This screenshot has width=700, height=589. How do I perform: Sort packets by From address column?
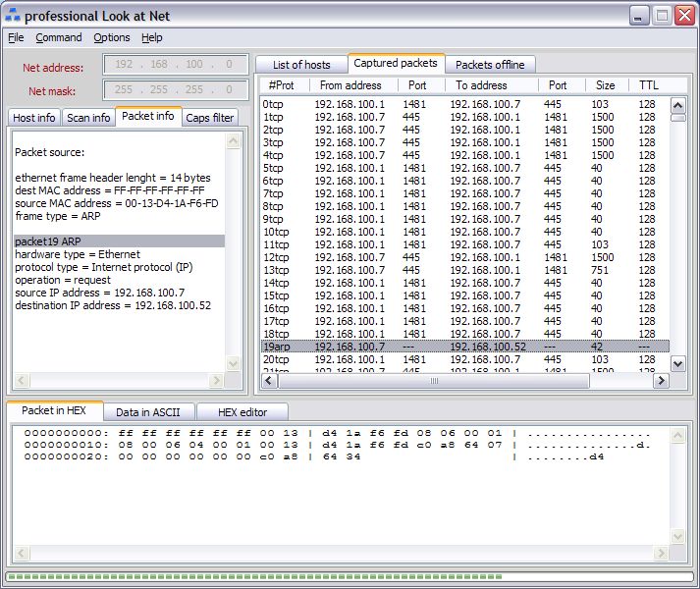[x=350, y=85]
